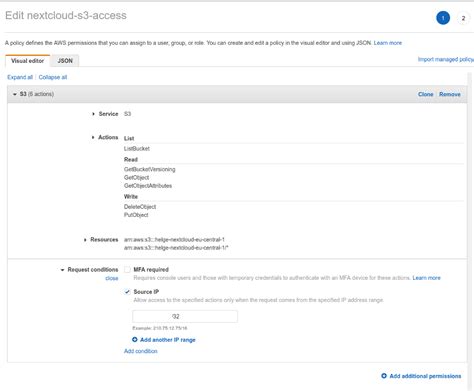
Task: Click Collapse all link
Action: point(53,77)
